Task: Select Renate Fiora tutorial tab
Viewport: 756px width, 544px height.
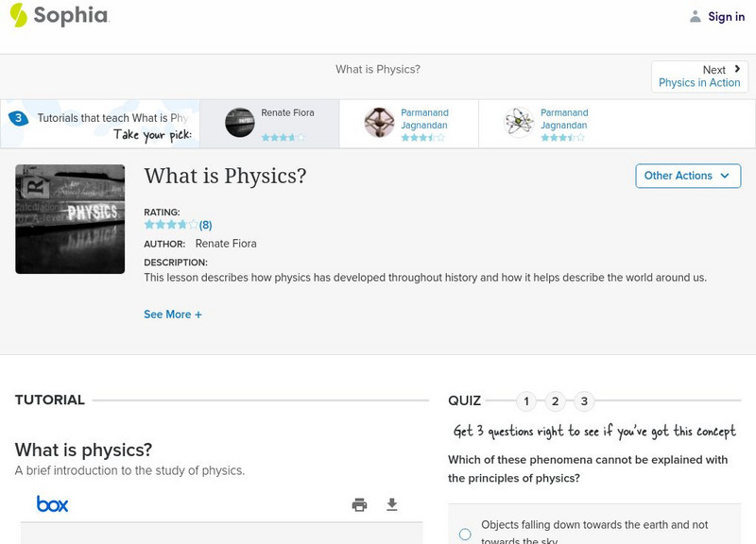Action: pyautogui.click(x=269, y=124)
